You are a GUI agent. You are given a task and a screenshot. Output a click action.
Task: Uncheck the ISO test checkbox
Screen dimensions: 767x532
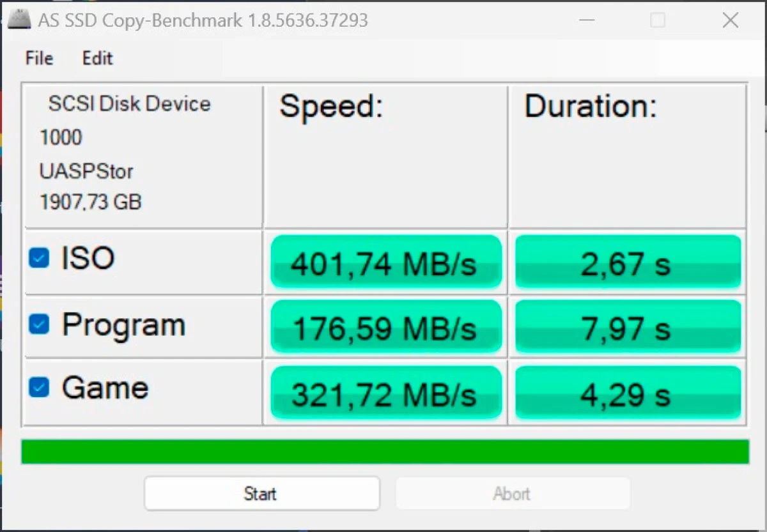click(39, 258)
